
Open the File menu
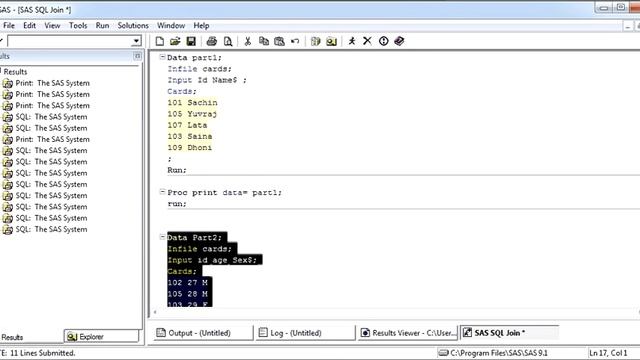tap(9, 25)
